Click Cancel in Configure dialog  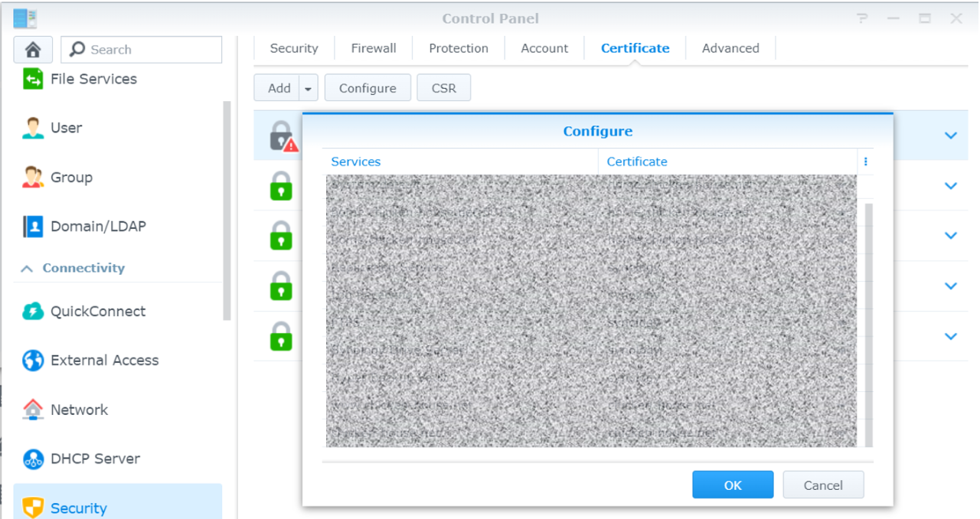point(823,485)
